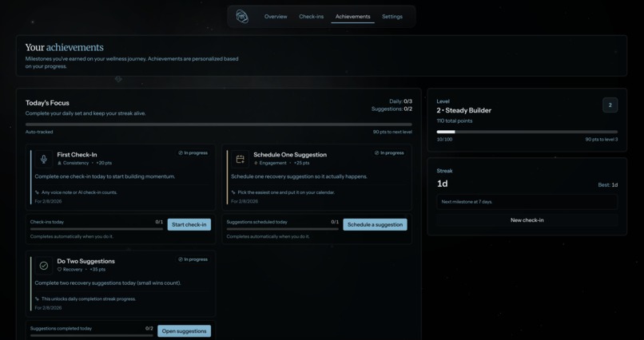
Task: Click the '+35 pts' reward label
Action: pos(97,270)
